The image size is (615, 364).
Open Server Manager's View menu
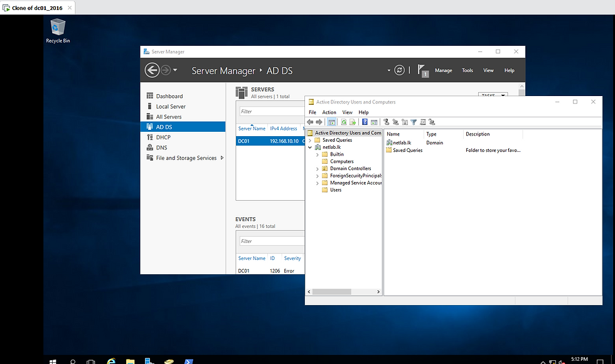(x=488, y=70)
